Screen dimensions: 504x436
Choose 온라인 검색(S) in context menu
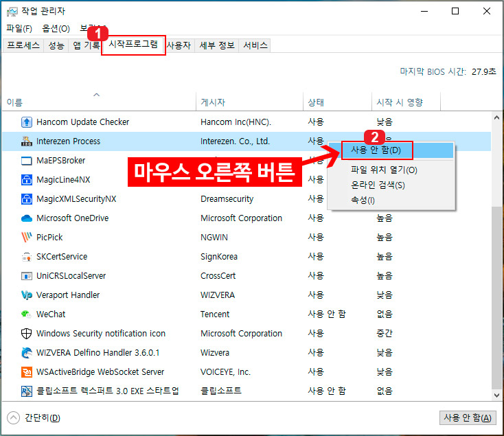pos(391,185)
